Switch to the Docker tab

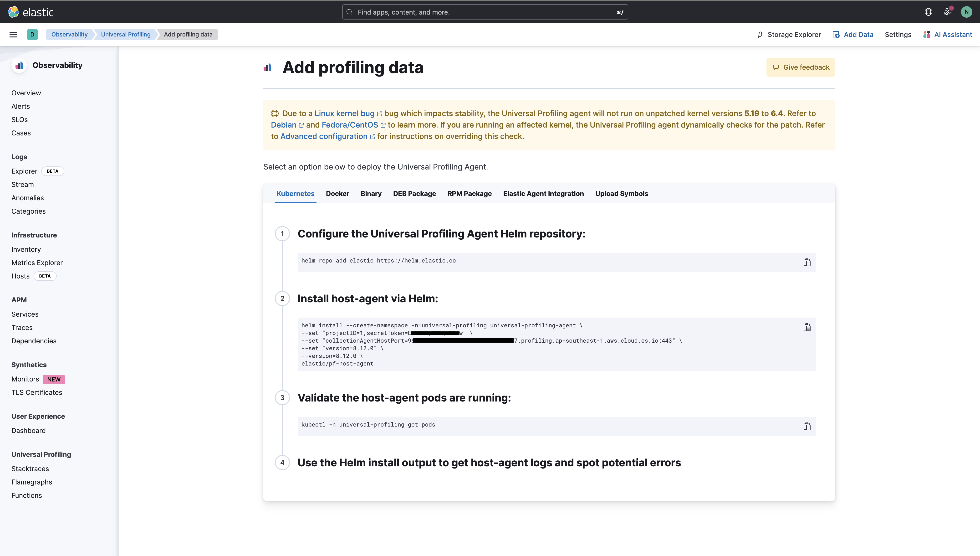tap(337, 194)
